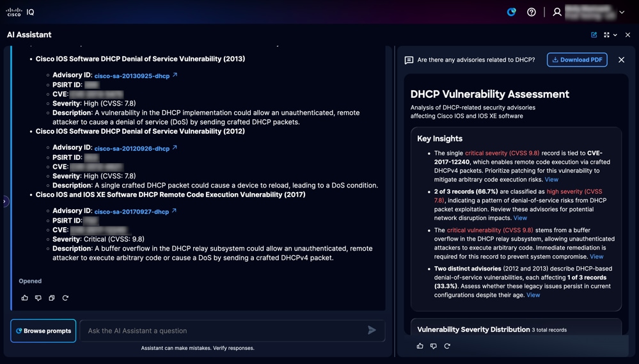This screenshot has height=364, width=639.
Task: Click View link for buffer overflow insight
Action: (x=597, y=257)
